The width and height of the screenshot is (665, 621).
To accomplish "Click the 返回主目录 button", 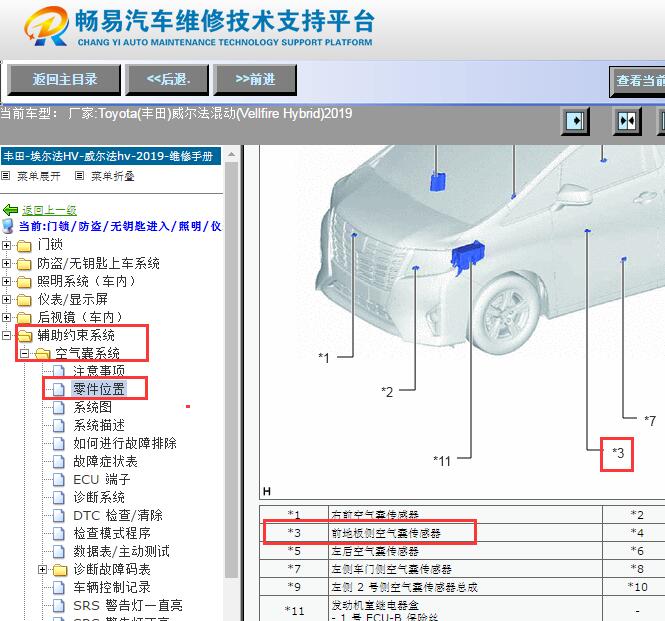I will pyautogui.click(x=64, y=79).
